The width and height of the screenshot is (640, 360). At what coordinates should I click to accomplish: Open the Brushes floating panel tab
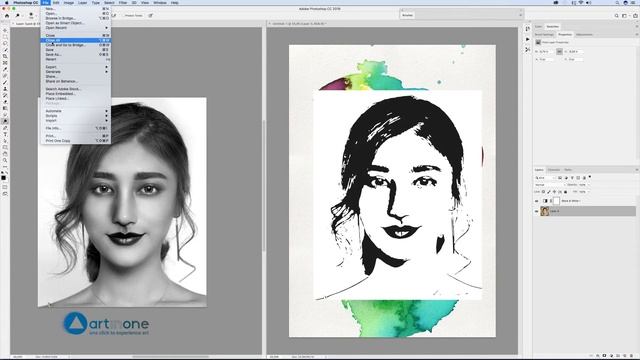coord(408,15)
